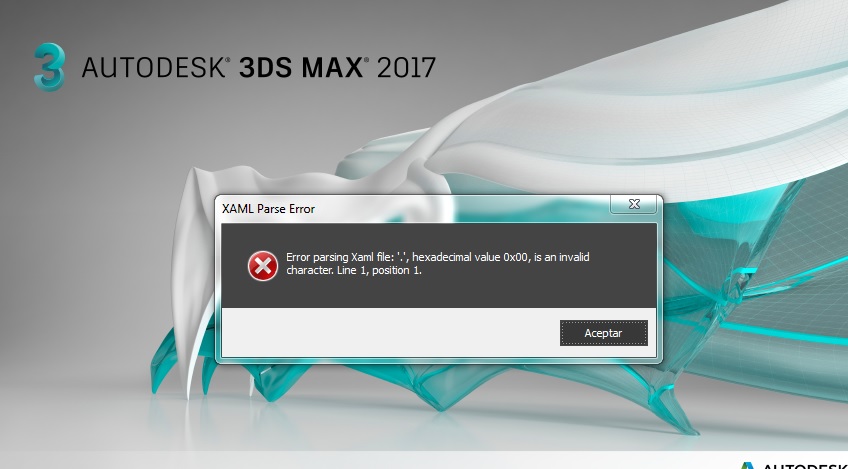The image size is (848, 469).
Task: Click the 'hexadecimal value 0x00' text
Action: click(x=469, y=257)
